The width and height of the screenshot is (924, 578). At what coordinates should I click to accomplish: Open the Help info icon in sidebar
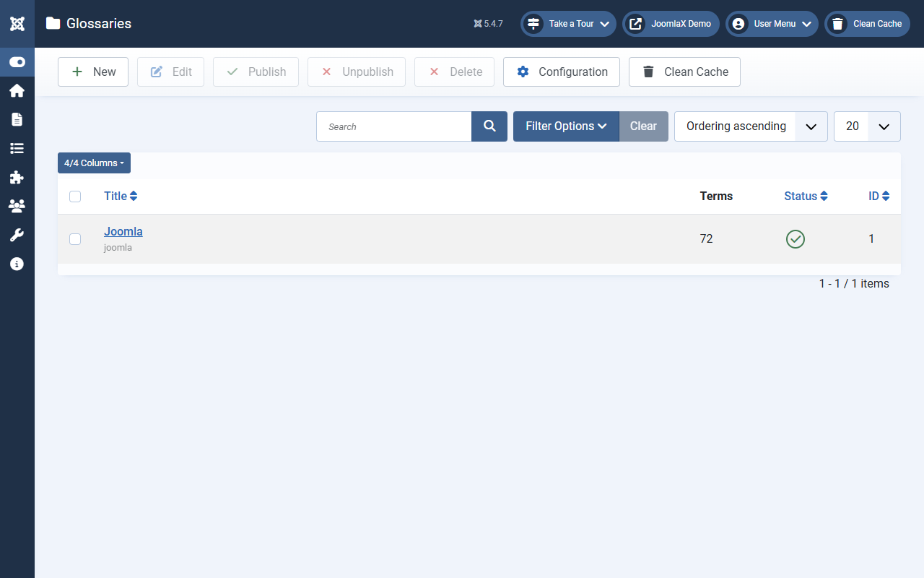(x=17, y=264)
